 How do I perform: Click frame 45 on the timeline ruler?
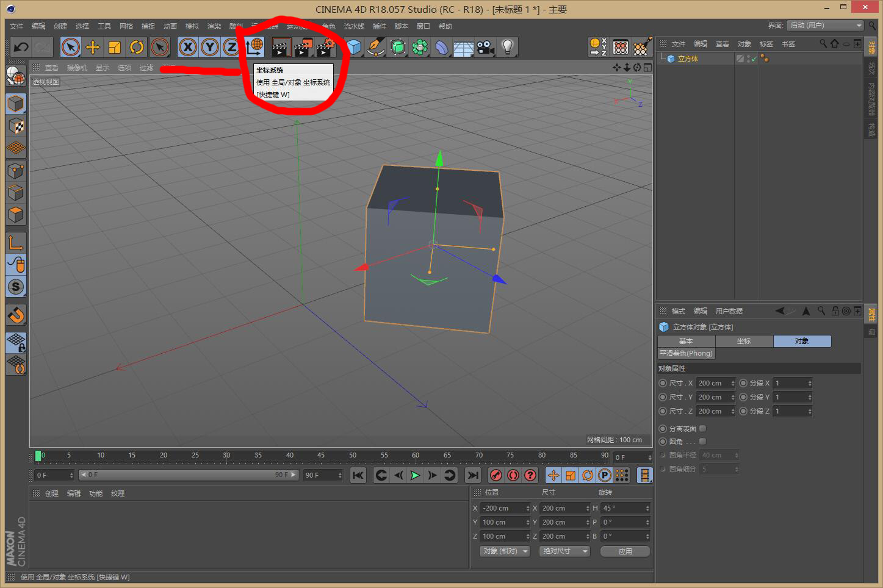tap(321, 456)
